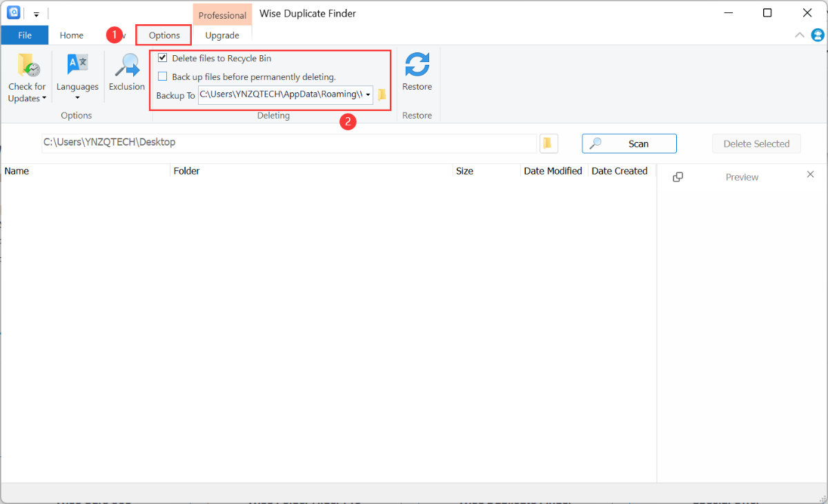Open the Languages menu button

coord(77,78)
